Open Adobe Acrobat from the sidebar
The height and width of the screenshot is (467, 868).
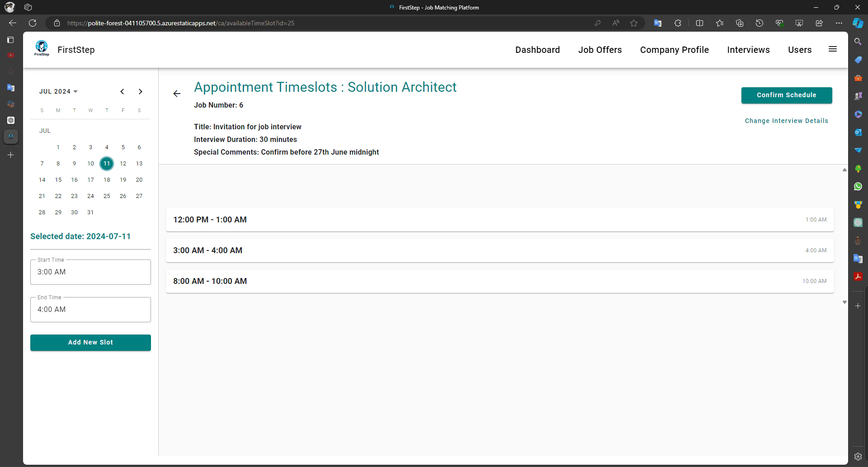859,277
